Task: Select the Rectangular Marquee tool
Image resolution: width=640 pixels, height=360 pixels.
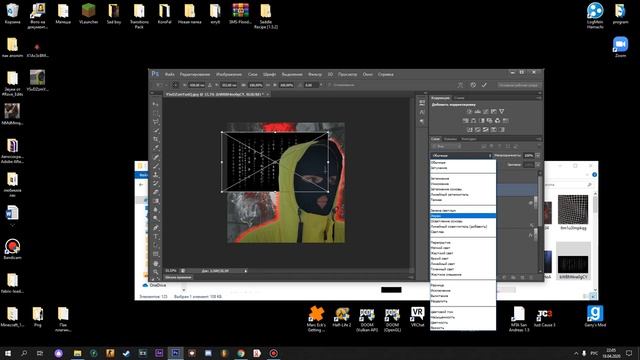Action: point(156,113)
